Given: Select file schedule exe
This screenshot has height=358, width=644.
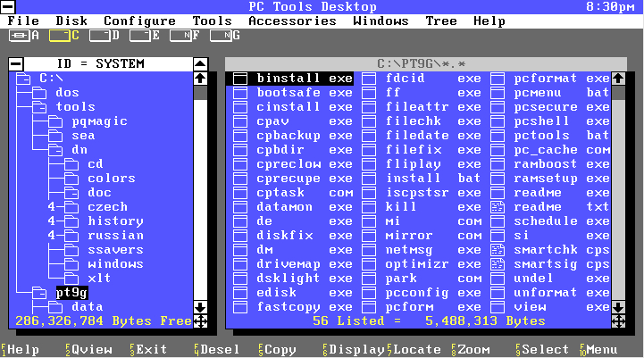Looking at the screenshot, I should click(550, 221).
